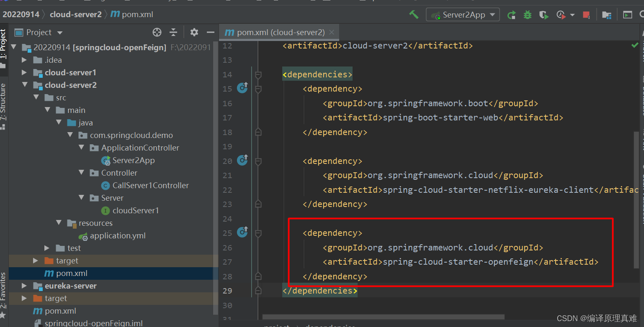644x327 pixels.
Task: Stop the running processes with the red square
Action: [x=586, y=15]
